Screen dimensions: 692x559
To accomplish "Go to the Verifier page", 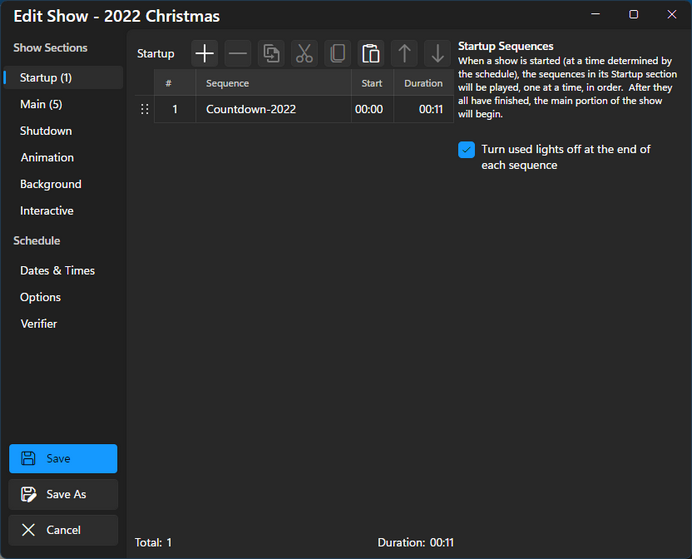I will click(39, 324).
